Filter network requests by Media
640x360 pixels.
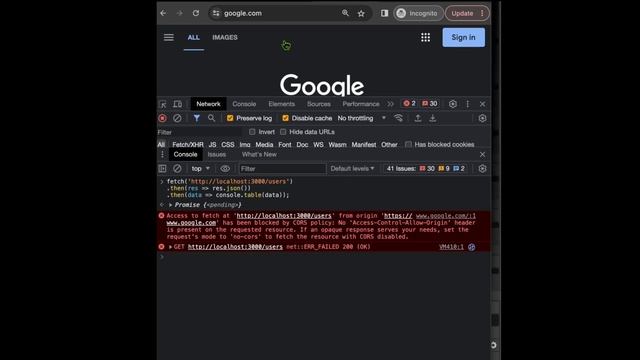pyautogui.click(x=264, y=144)
